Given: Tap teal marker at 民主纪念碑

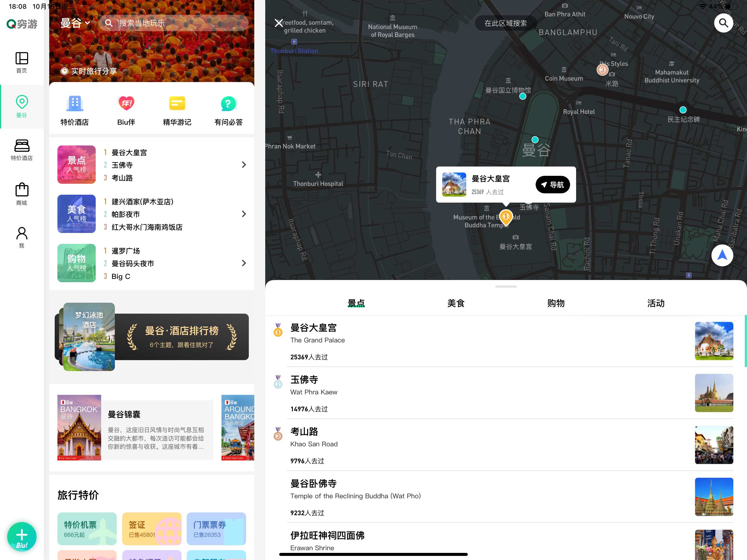Looking at the screenshot, I should [683, 110].
